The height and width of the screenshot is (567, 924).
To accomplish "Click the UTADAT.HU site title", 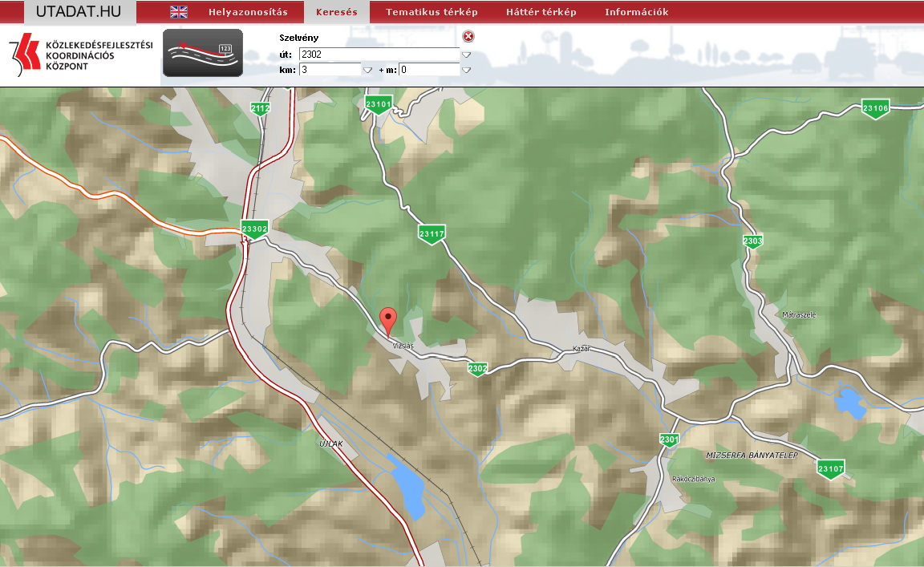I will click(79, 11).
